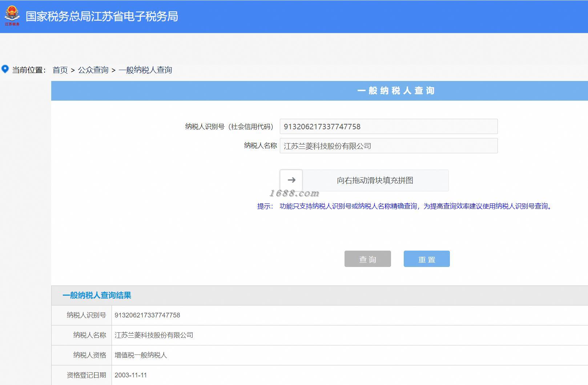
Task: Click the site title 国家税务总局江苏省电子税务局
Action: click(x=102, y=16)
